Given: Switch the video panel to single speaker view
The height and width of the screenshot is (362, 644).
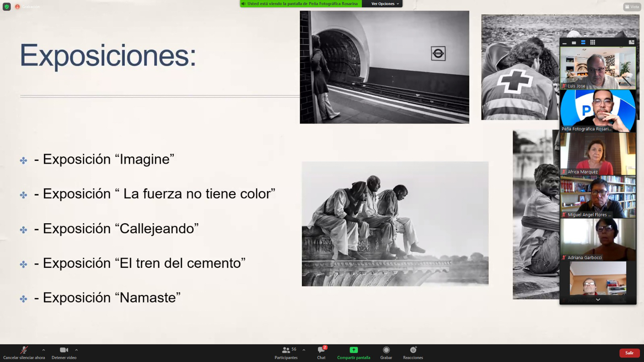Looking at the screenshot, I should coord(574,42).
